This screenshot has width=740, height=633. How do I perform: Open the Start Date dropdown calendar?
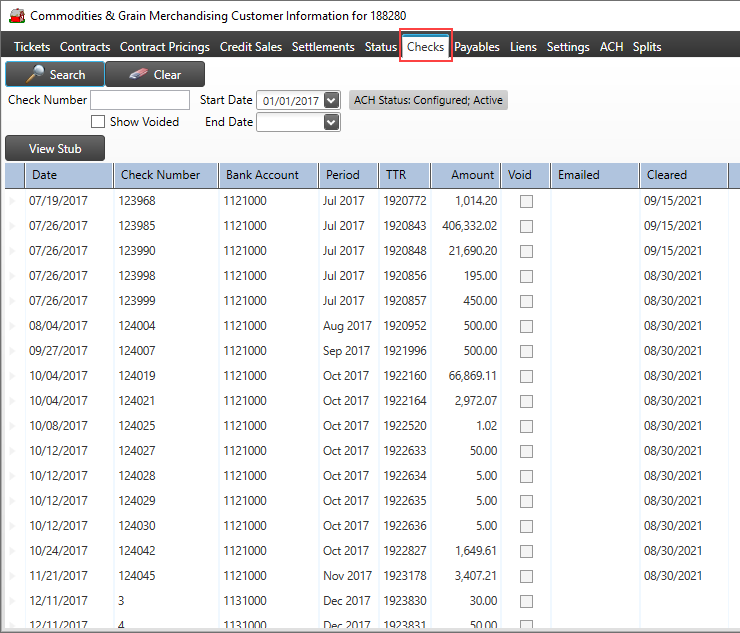332,100
